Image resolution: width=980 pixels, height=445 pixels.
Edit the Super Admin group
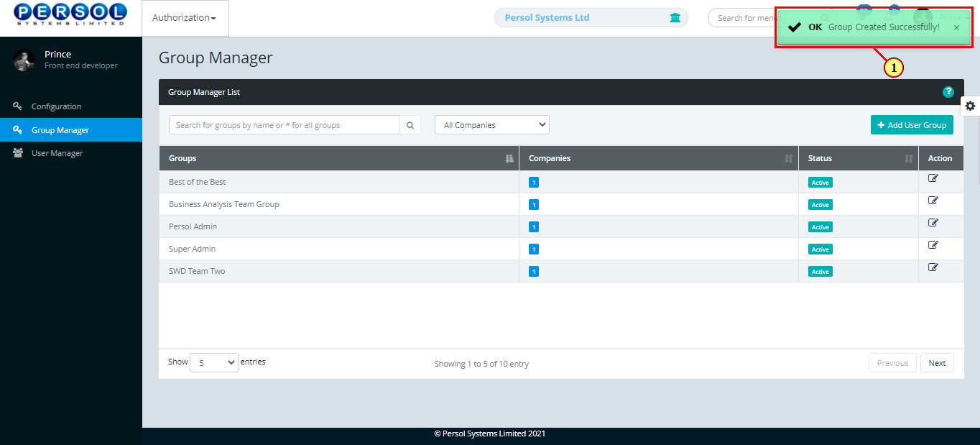tap(933, 244)
